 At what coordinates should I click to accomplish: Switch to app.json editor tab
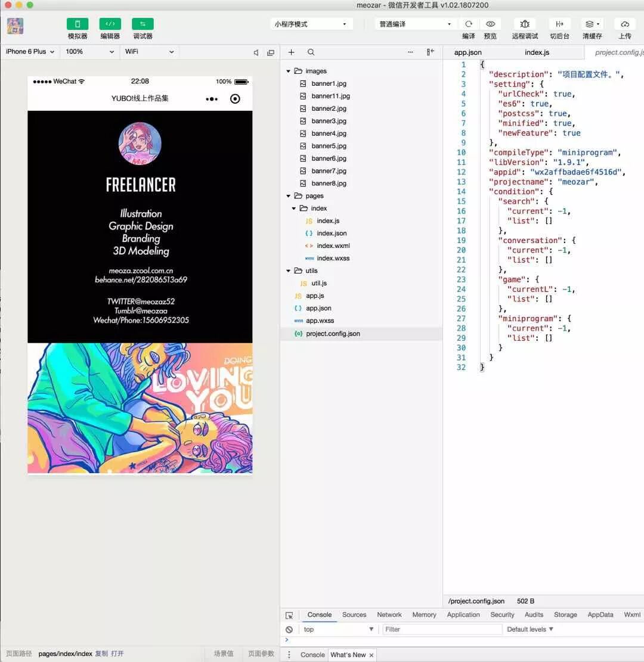tap(467, 52)
